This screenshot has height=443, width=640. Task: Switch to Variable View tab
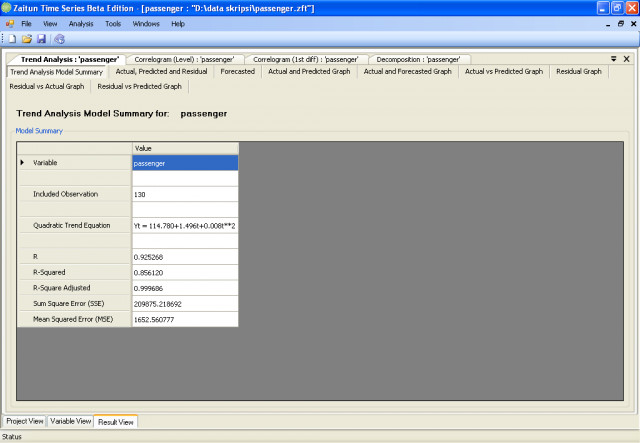71,421
